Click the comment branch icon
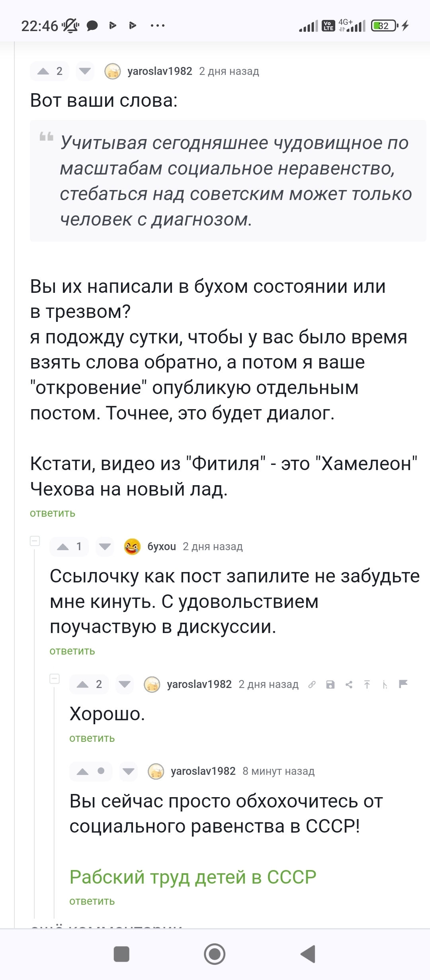 [x=385, y=684]
